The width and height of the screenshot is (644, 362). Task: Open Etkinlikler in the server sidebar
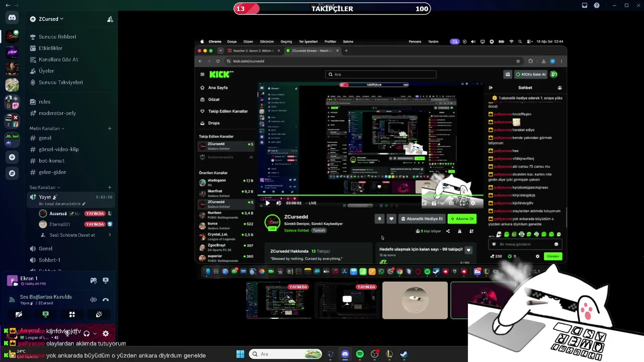(x=71, y=48)
